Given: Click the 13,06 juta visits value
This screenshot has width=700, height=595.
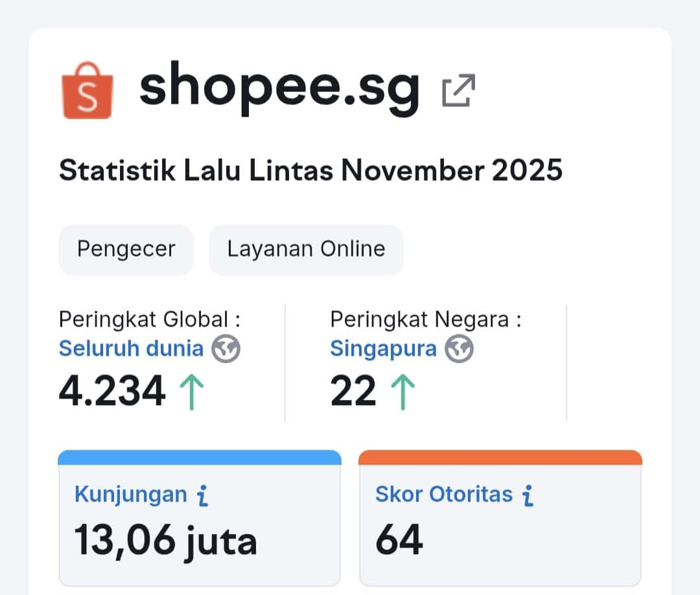Looking at the screenshot, I should (165, 539).
